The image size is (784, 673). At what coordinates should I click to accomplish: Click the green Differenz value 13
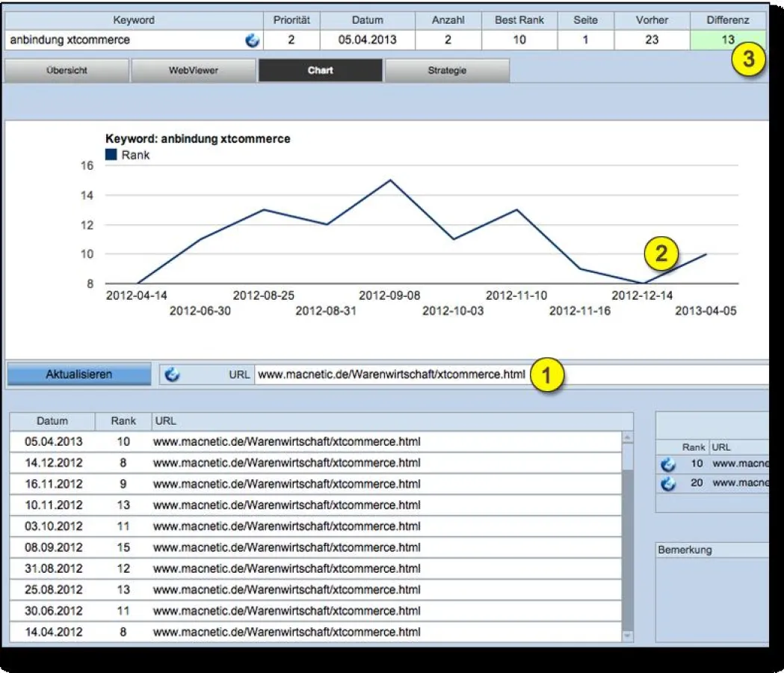pos(729,40)
